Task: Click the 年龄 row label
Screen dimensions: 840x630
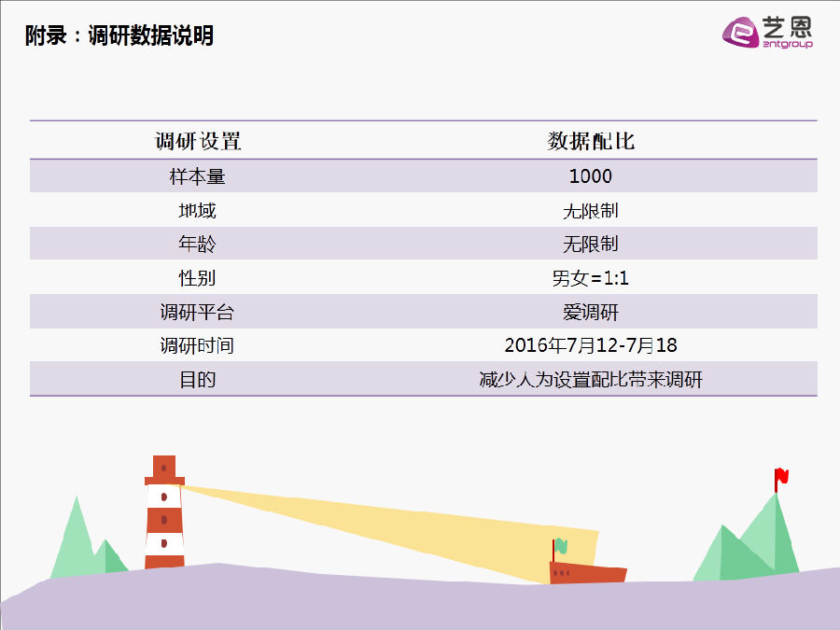Action: click(x=197, y=245)
